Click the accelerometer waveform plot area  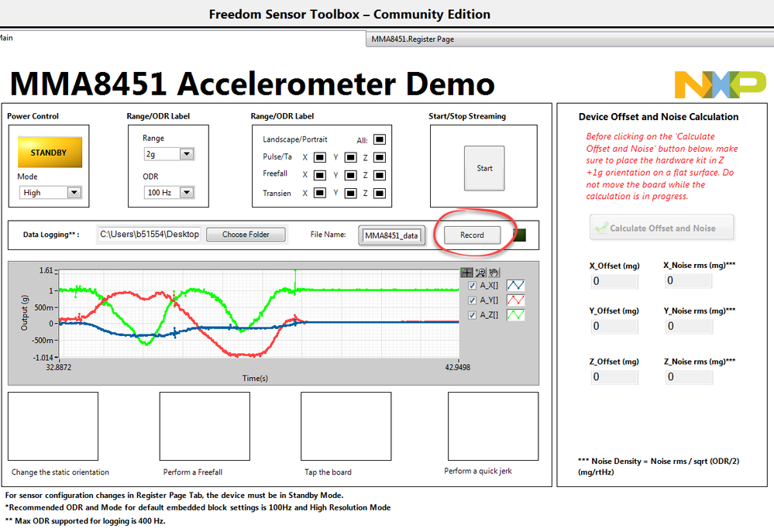pyautogui.click(x=259, y=314)
